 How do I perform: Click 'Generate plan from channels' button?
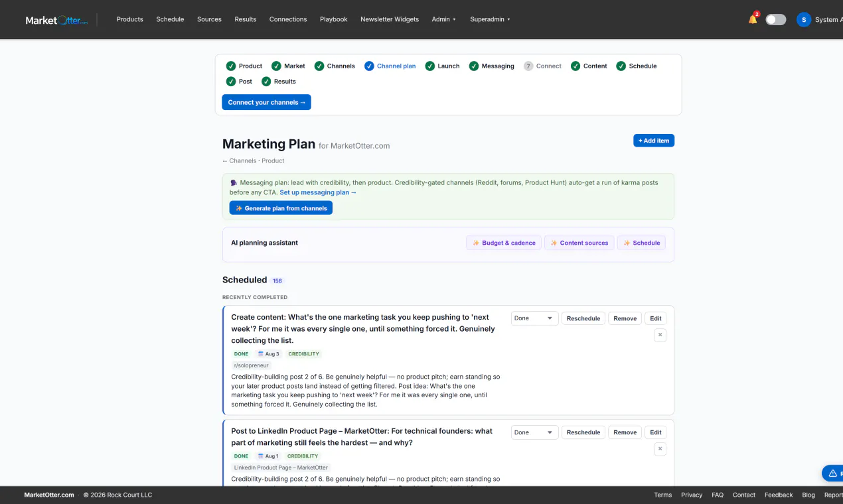pos(281,208)
